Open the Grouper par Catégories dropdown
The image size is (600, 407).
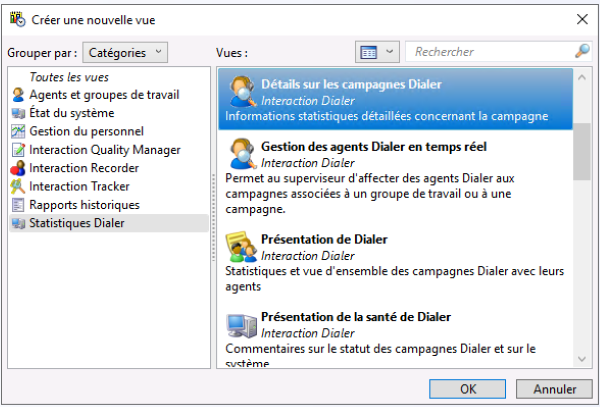[x=125, y=52]
